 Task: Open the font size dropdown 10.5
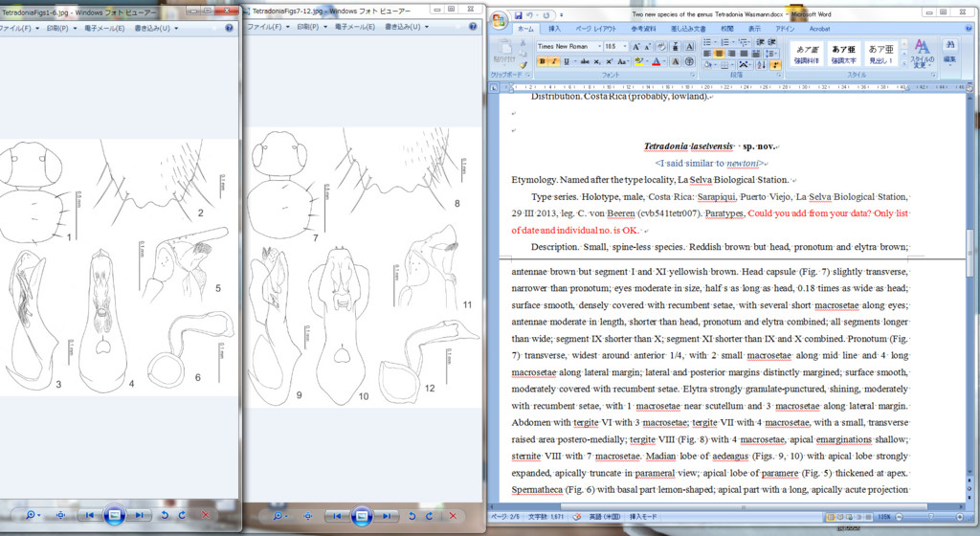pos(624,46)
